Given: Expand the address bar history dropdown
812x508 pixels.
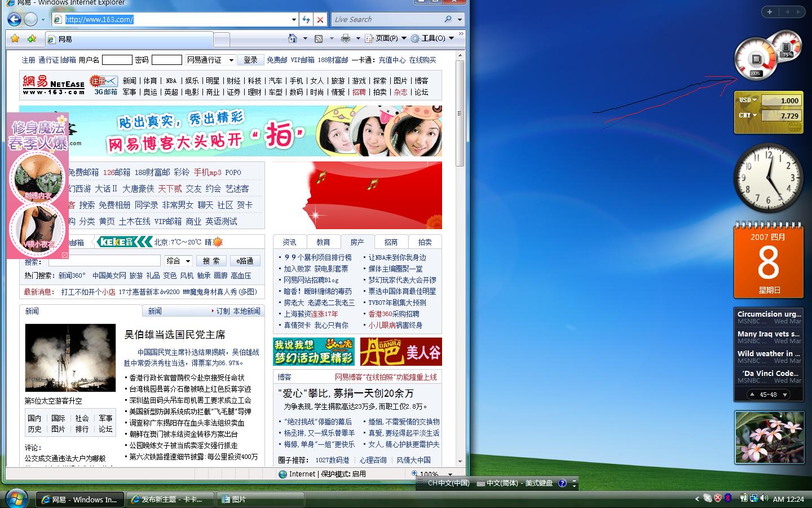Looking at the screenshot, I should tap(294, 20).
